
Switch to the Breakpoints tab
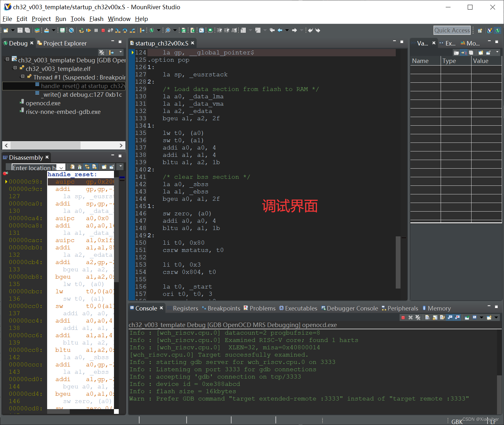click(x=221, y=308)
